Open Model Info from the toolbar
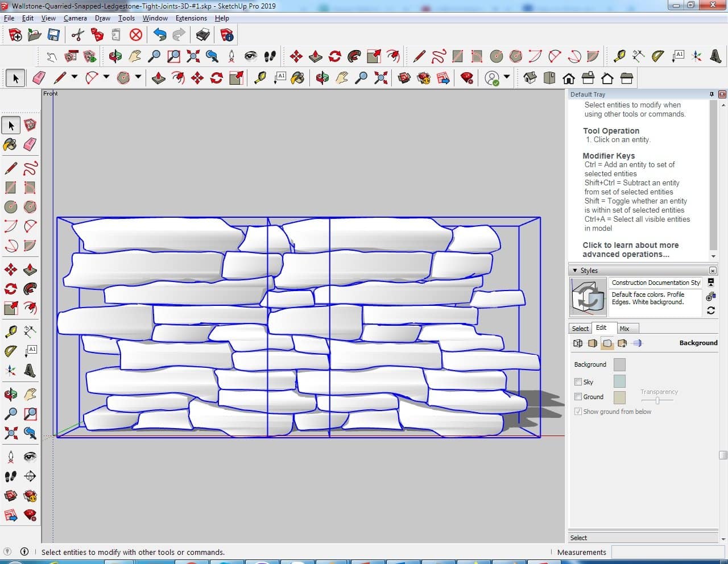This screenshot has height=564, width=728. coord(227,35)
